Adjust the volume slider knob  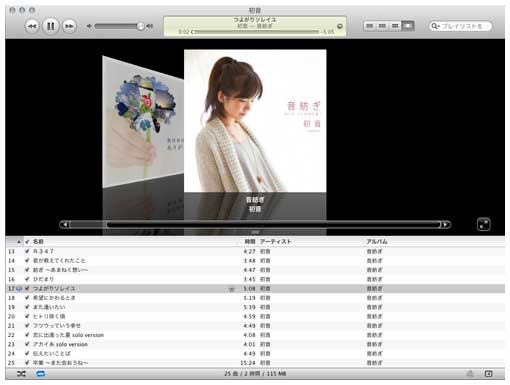pos(141,26)
